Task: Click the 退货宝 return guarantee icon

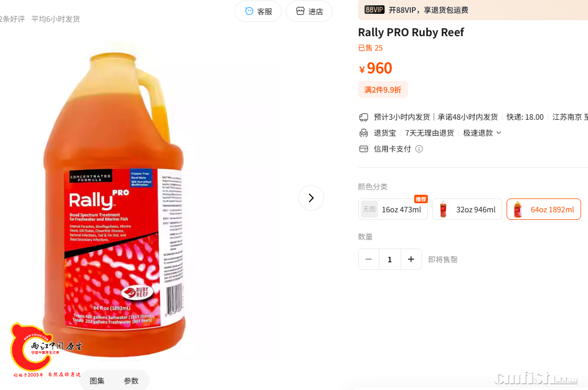Action: [363, 133]
